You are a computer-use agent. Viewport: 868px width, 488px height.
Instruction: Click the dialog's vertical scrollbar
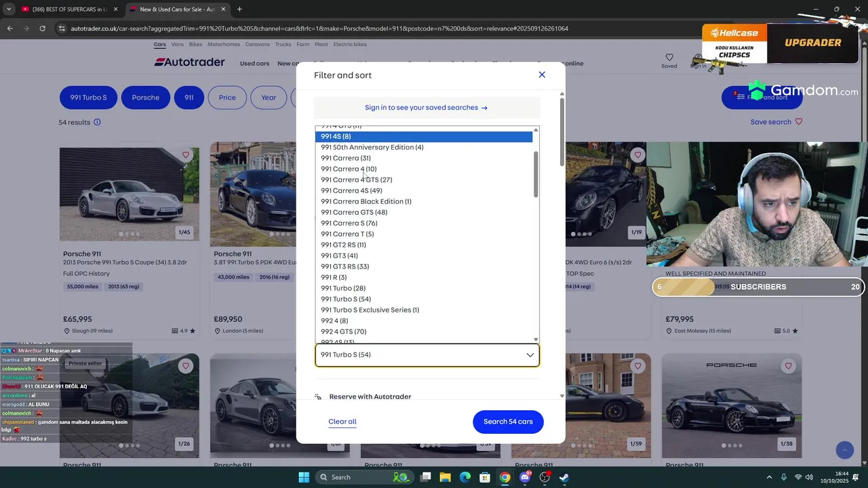tap(561, 132)
